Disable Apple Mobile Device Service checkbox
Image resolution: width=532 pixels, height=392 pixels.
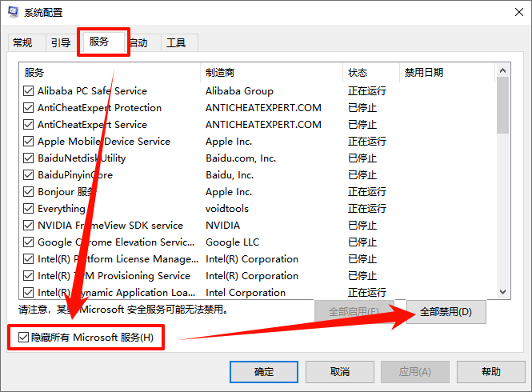pos(29,141)
